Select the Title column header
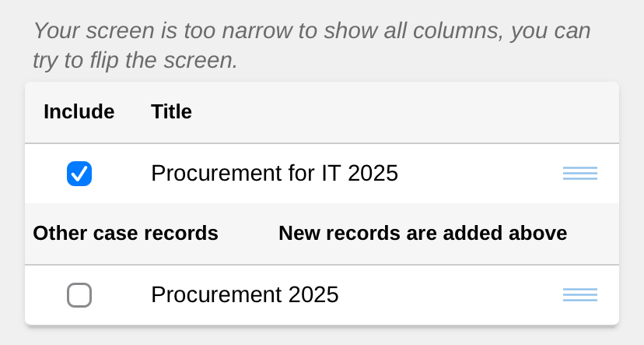Screen dimensions: 644x345 point(171,111)
